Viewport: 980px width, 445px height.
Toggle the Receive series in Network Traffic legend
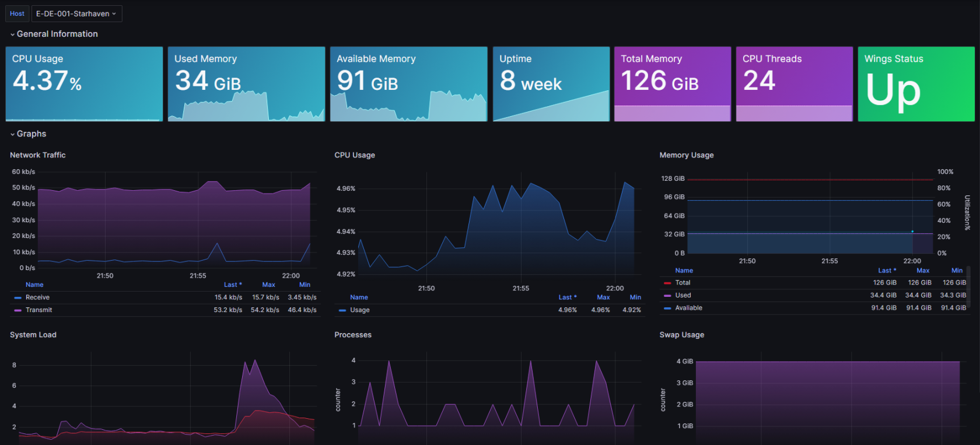point(37,297)
